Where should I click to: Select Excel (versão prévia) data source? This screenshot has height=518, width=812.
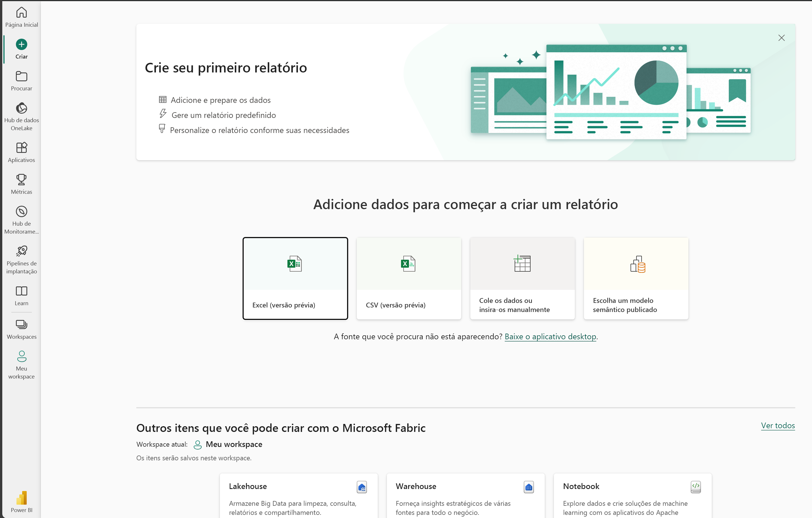(295, 278)
